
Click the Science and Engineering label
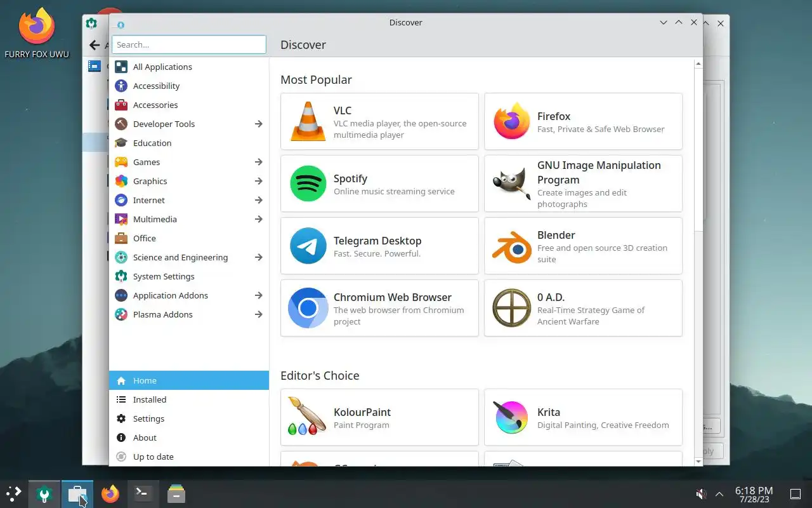pos(180,257)
